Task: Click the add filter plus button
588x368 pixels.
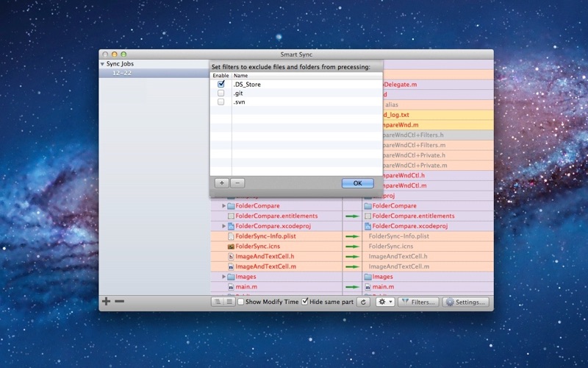Action: (221, 183)
